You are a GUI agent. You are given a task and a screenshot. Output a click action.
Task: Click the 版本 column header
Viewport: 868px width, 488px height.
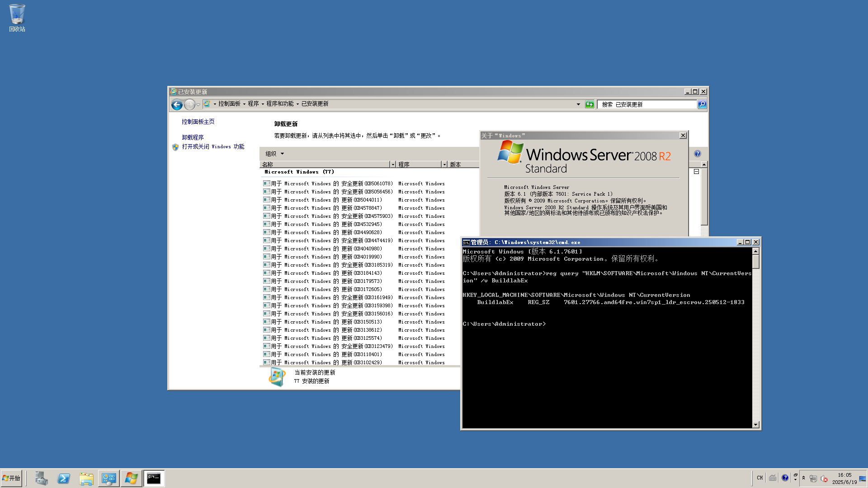[463, 164]
